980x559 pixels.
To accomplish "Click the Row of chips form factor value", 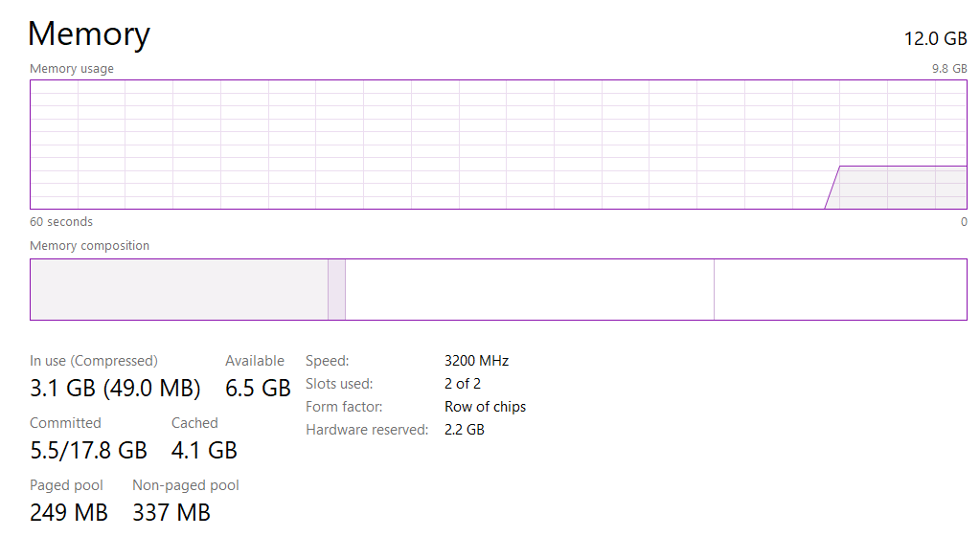I will click(x=485, y=407).
